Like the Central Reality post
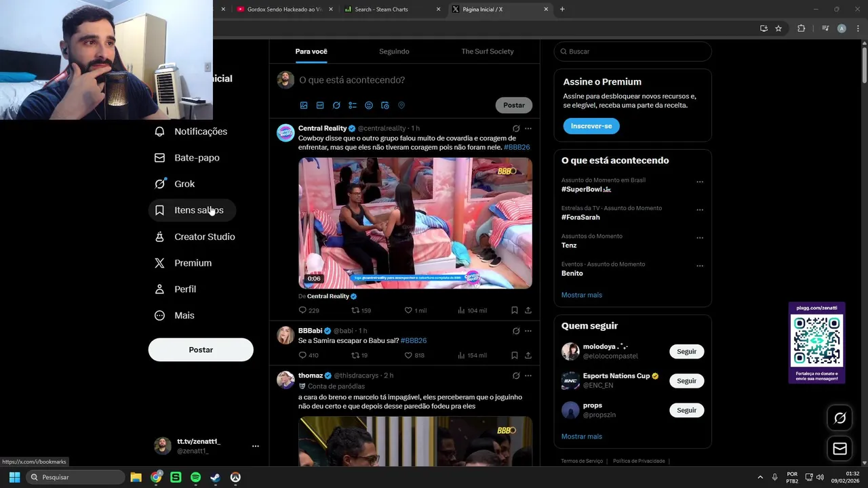Viewport: 868px width, 488px height. (x=415, y=310)
